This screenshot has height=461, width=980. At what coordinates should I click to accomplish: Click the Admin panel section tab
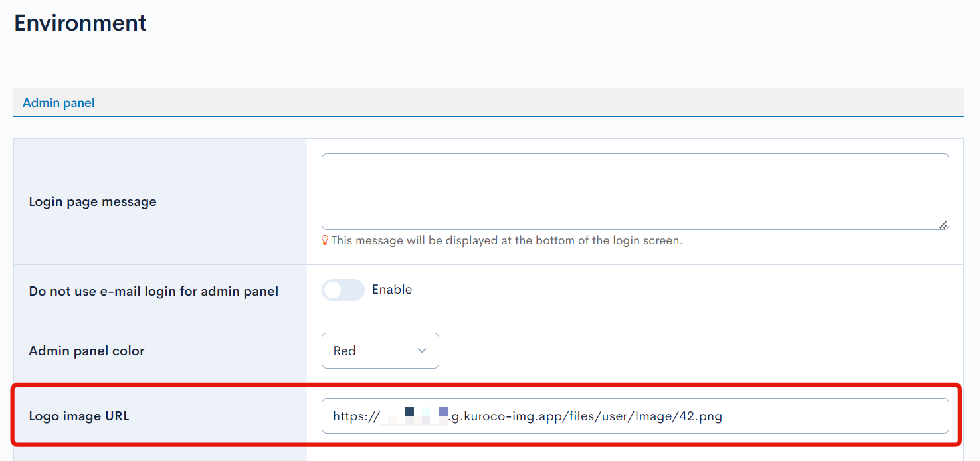coord(58,103)
